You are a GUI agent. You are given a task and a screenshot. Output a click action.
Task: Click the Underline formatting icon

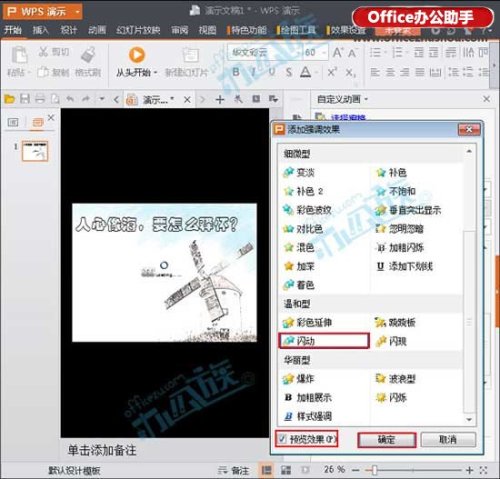coord(272,72)
